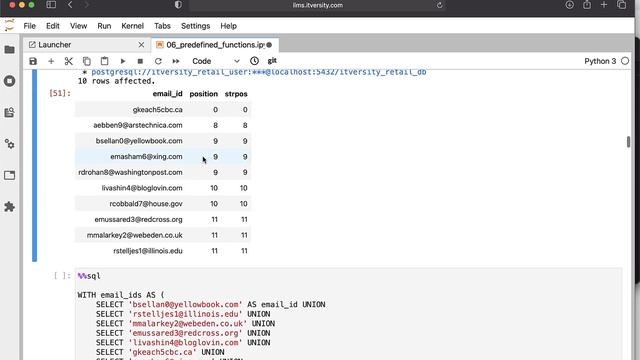The height and width of the screenshot is (360, 640).
Task: Open the Kernel menu
Action: point(133,26)
